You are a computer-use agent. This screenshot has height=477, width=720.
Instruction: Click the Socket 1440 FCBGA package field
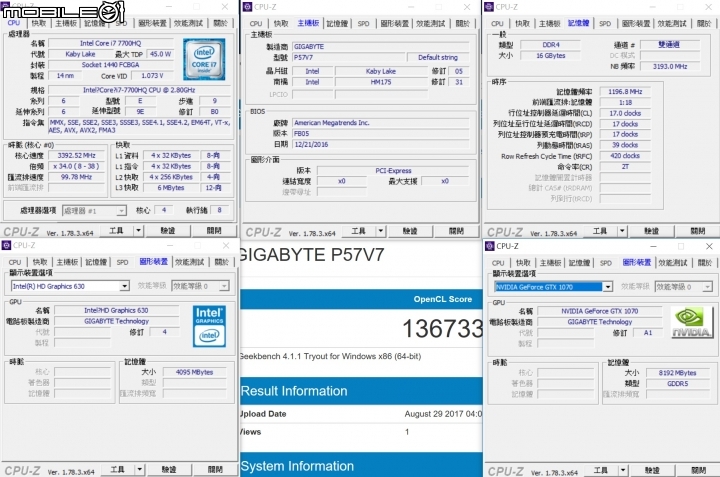[111, 65]
